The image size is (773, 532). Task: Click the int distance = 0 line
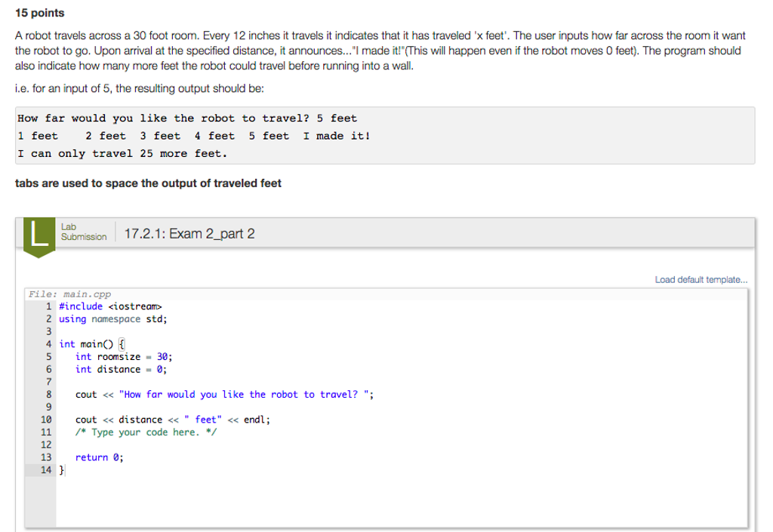pos(121,369)
